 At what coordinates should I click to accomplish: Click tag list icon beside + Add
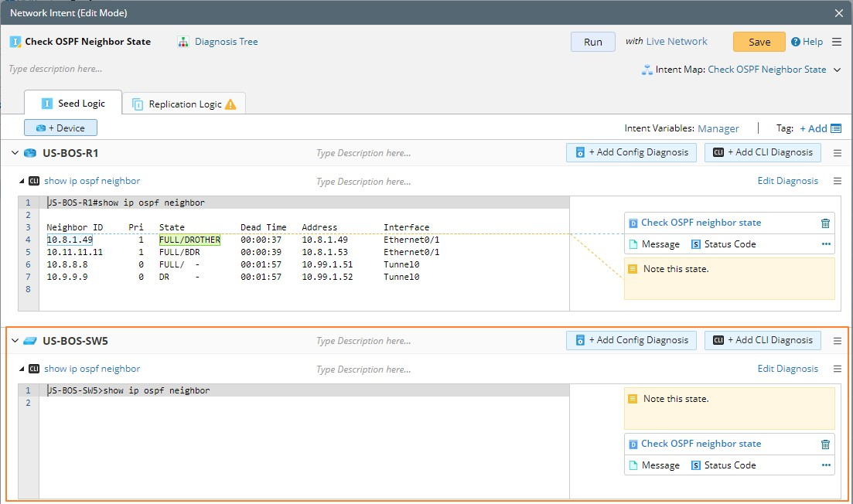(x=835, y=128)
